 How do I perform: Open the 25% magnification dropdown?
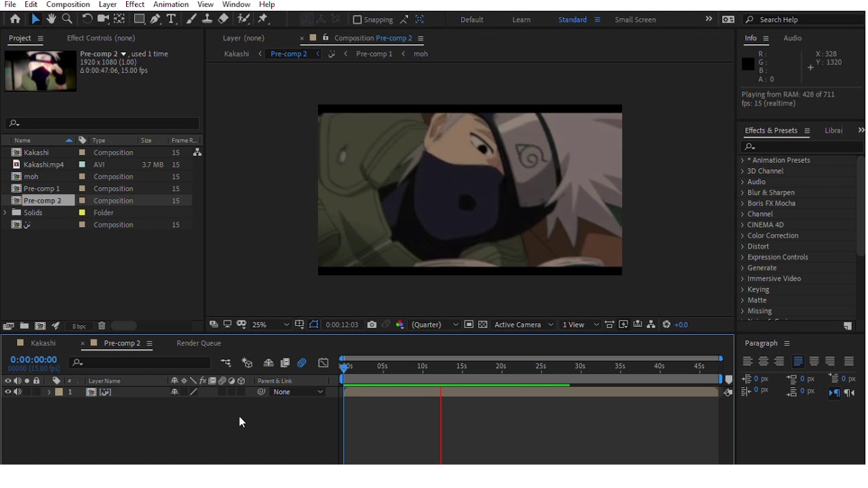[271, 326]
